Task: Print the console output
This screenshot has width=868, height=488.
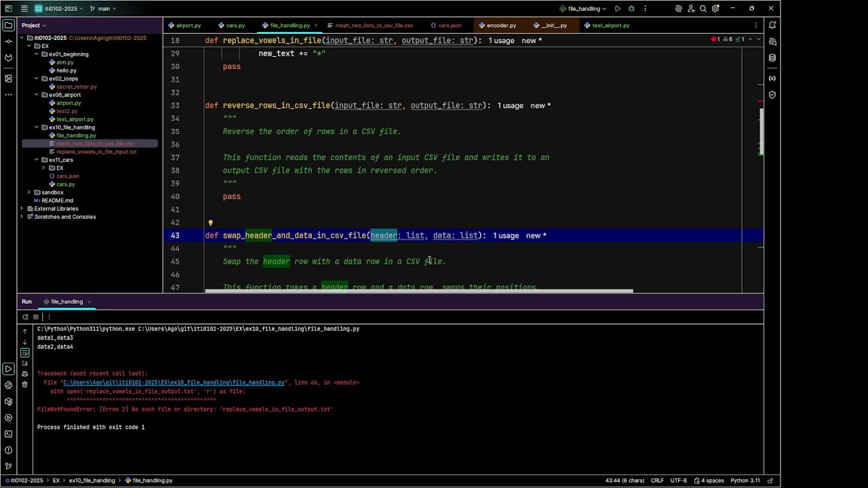Action: tap(25, 374)
